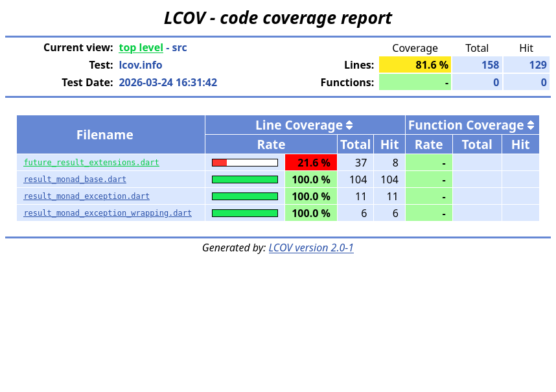
Task: Click the test date 2026-03-24 value
Action: (168, 82)
